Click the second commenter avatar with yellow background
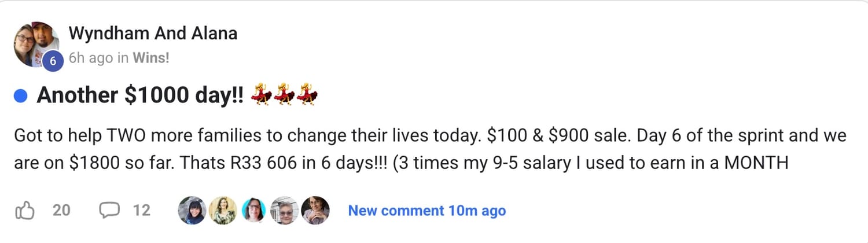 [x=223, y=211]
